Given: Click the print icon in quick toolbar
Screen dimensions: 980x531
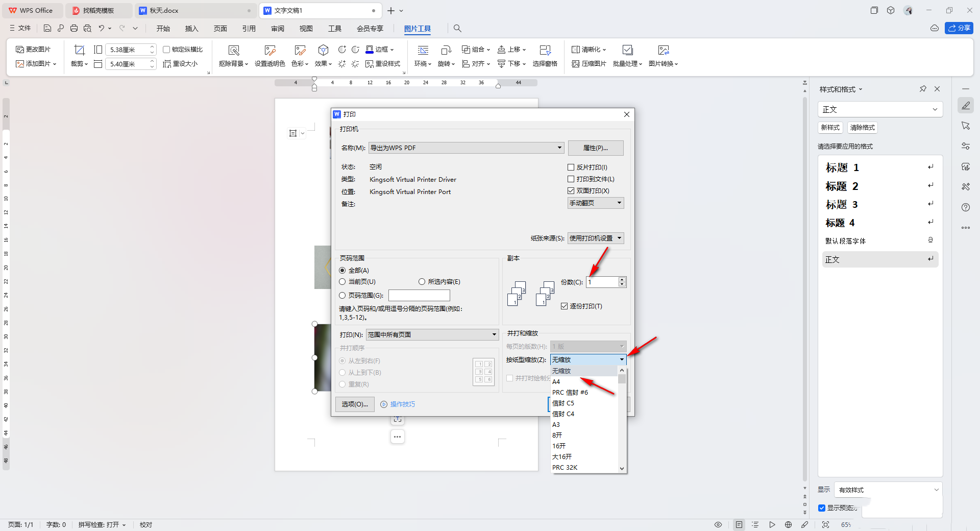Looking at the screenshot, I should [x=74, y=28].
